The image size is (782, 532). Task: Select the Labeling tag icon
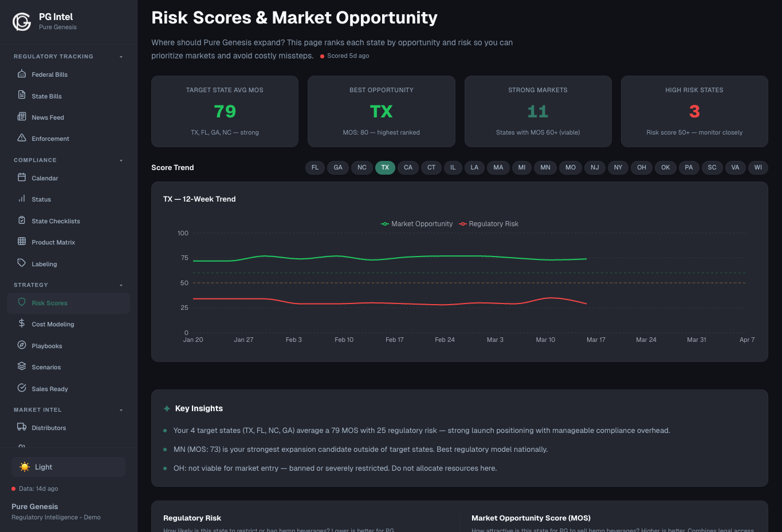pos(21,263)
